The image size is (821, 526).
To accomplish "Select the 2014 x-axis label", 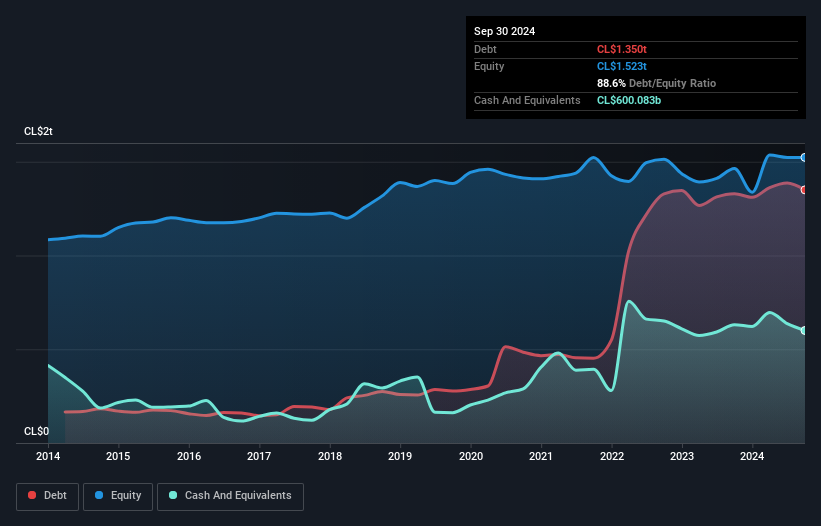I will 48,457.
